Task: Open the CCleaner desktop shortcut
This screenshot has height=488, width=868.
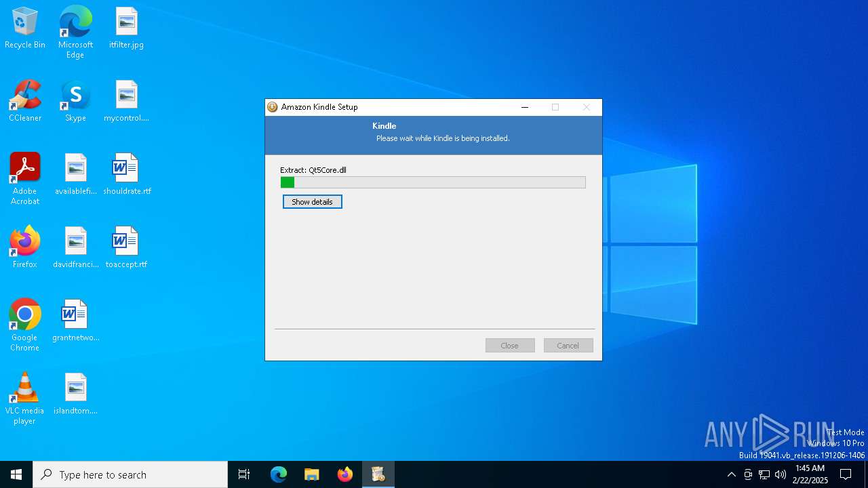Action: [25, 101]
